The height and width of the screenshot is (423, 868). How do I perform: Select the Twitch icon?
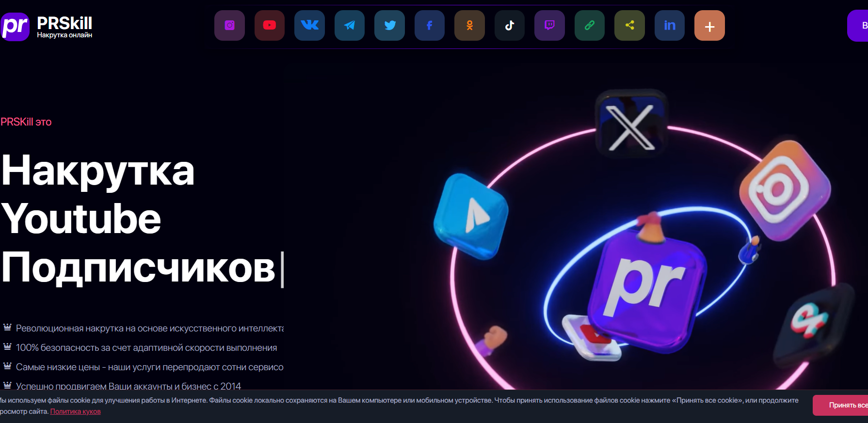click(549, 25)
